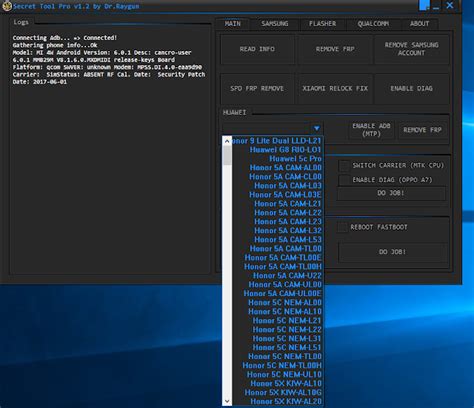
Task: Click the scroll down arrow in model list
Action: (x=227, y=401)
